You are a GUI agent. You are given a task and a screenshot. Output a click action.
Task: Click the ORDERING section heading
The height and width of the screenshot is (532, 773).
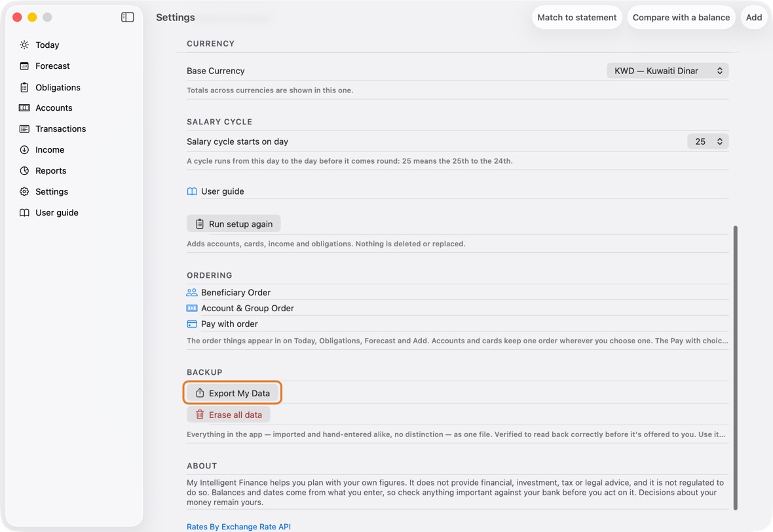(x=210, y=275)
